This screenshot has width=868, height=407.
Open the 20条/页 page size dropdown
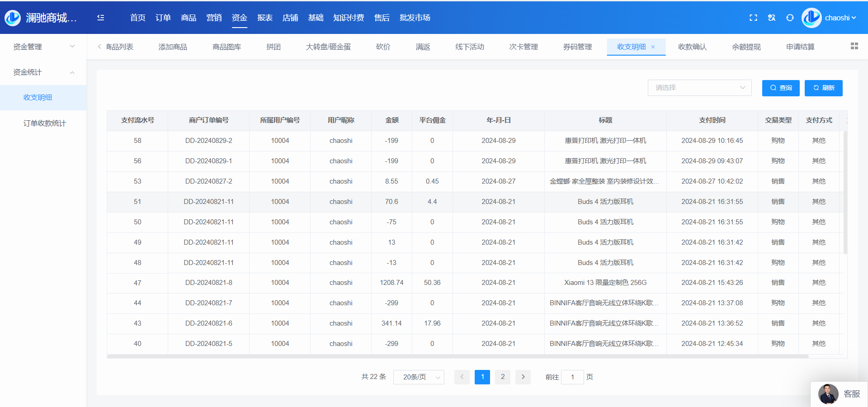click(x=419, y=377)
